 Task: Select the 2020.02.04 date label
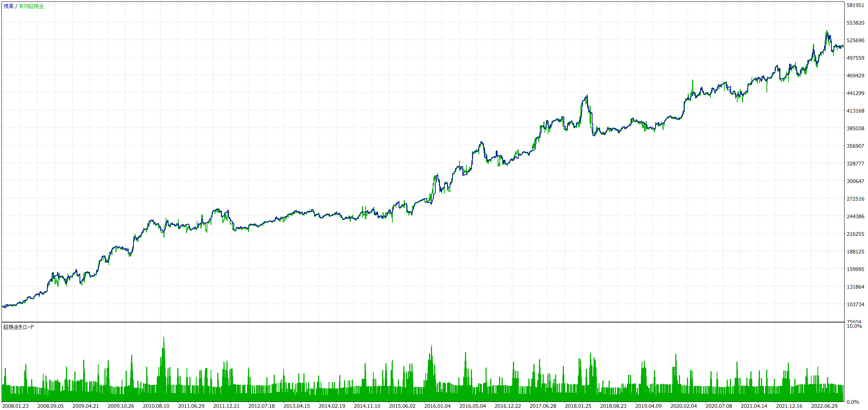pos(684,406)
